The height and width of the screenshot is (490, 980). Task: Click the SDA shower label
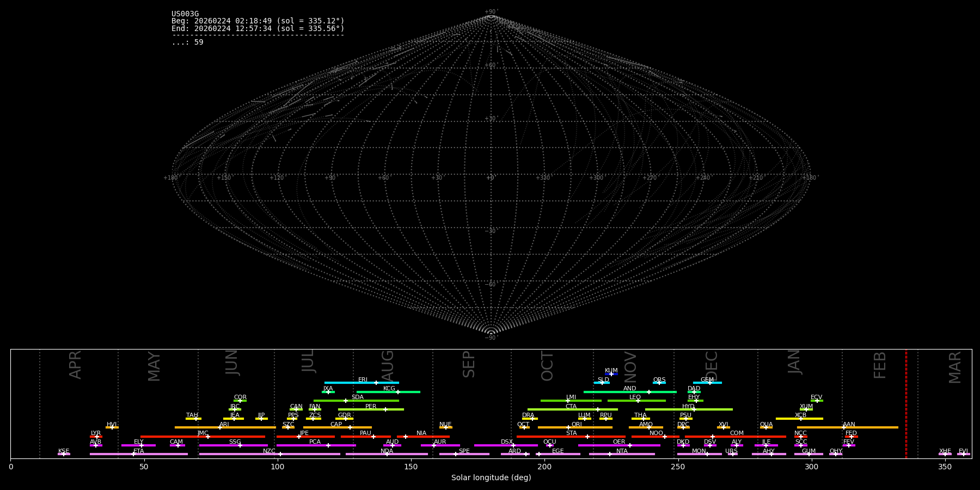[358, 397]
